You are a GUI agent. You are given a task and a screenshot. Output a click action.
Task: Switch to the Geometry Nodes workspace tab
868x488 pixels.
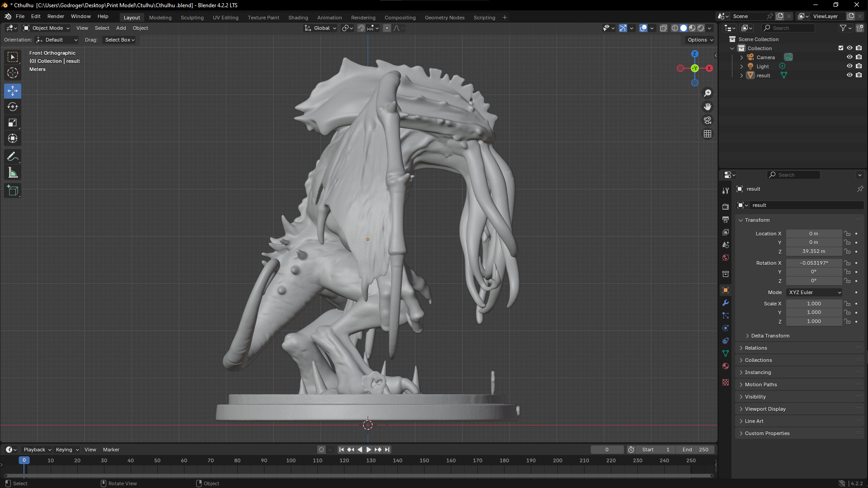444,18
